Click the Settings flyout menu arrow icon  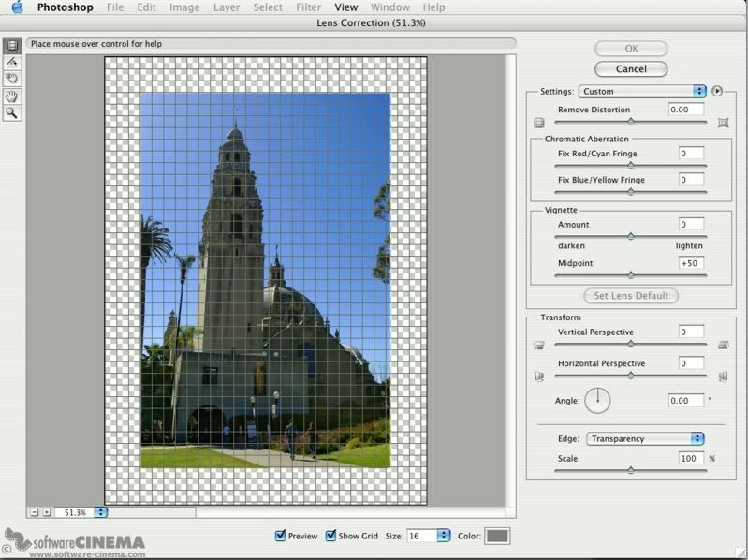tap(717, 91)
